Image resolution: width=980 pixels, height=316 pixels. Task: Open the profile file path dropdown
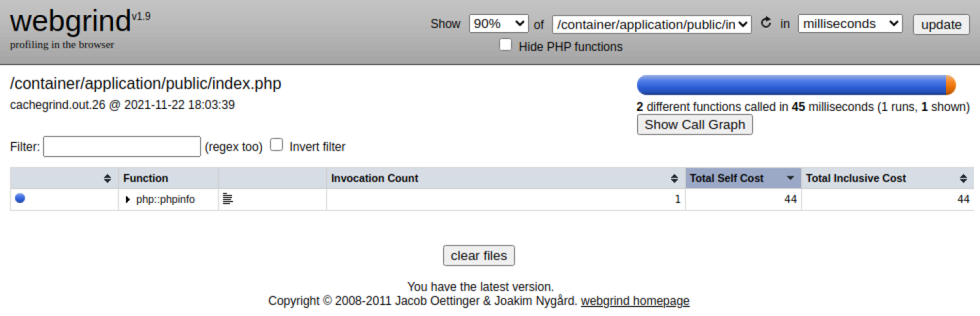pyautogui.click(x=652, y=24)
